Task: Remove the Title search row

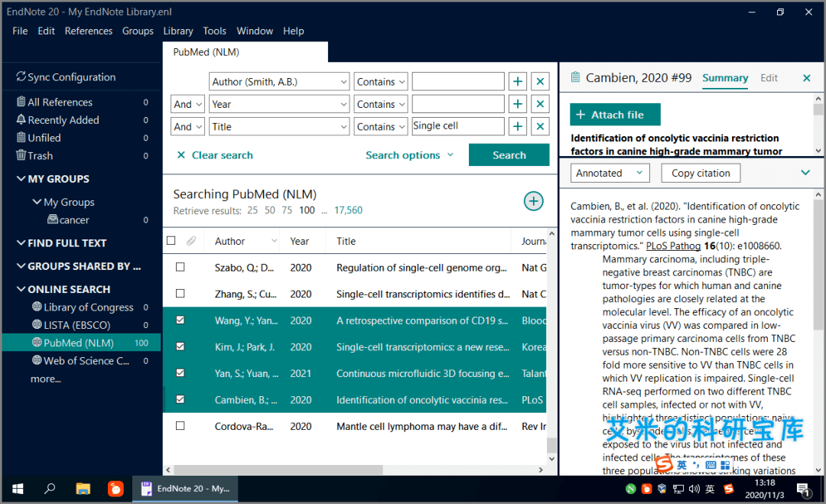Action: pos(541,126)
